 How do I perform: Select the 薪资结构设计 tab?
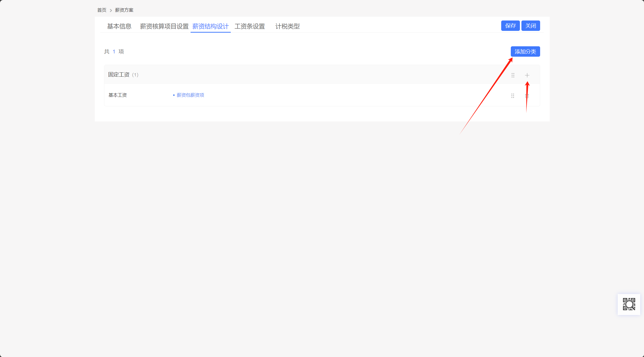click(x=210, y=26)
